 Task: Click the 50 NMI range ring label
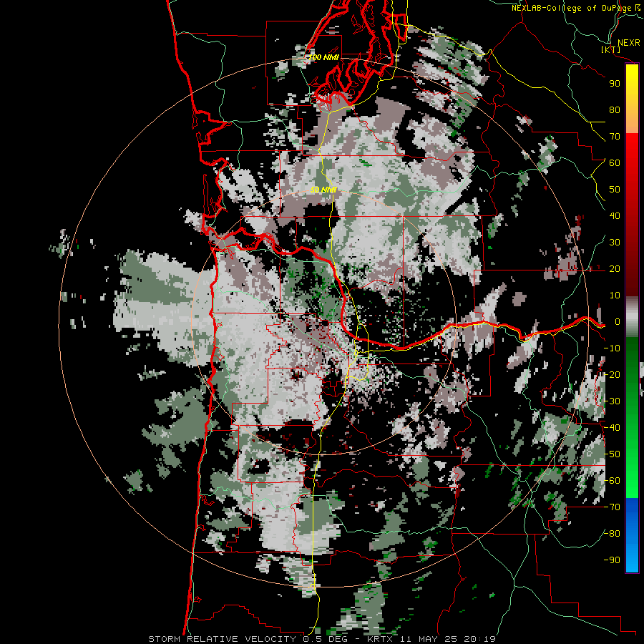point(323,190)
